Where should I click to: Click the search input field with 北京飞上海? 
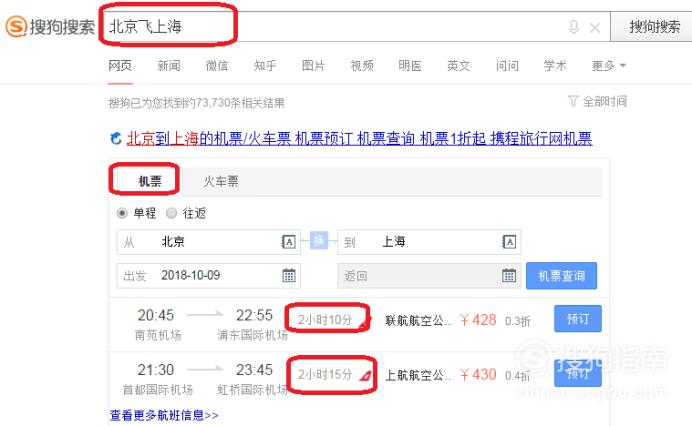[355, 27]
